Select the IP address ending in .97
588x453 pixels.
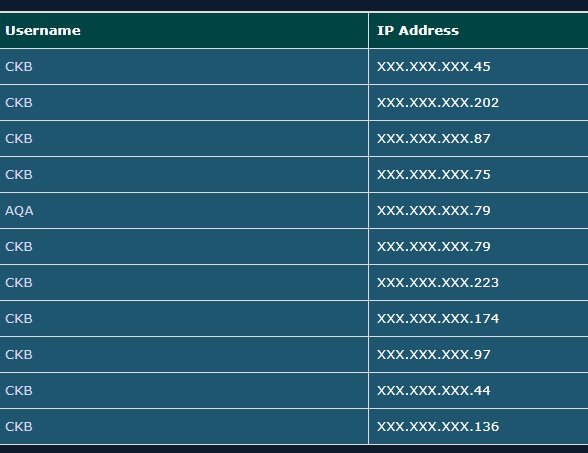coord(434,355)
